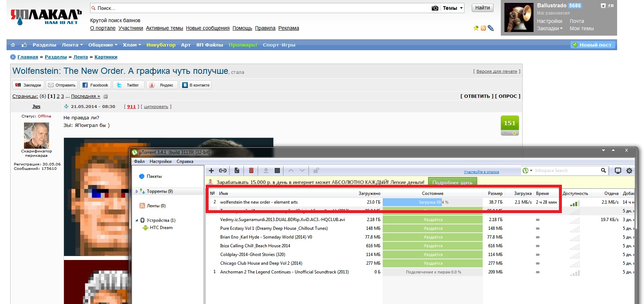The height and width of the screenshot is (304, 644).
Task: Click the Найти search button
Action: tap(483, 8)
